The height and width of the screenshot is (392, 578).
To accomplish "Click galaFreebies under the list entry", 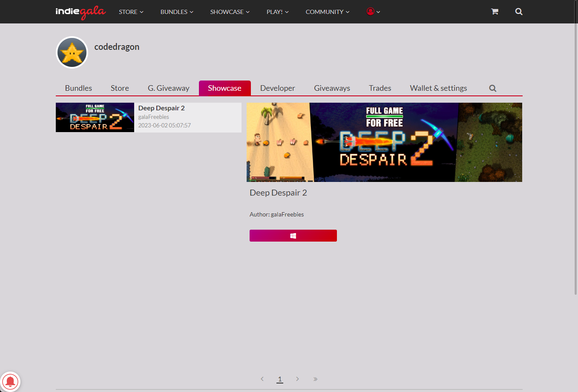I will tap(154, 117).
